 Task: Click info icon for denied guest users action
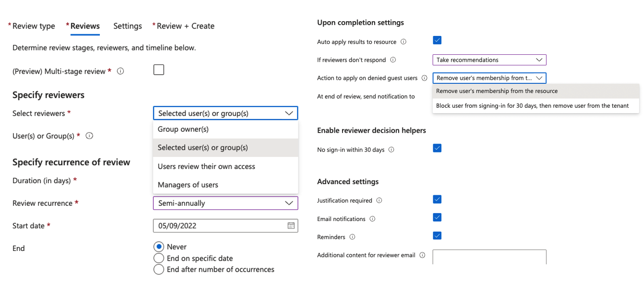coord(424,78)
